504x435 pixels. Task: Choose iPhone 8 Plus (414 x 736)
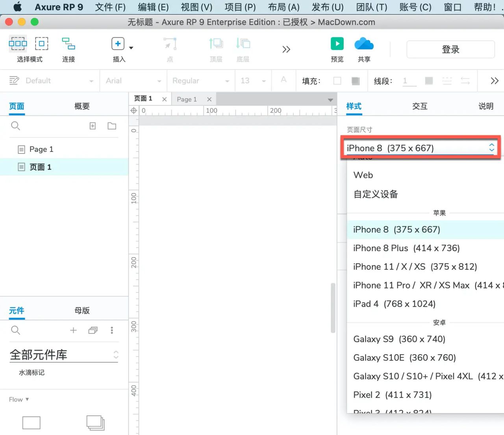click(425, 248)
